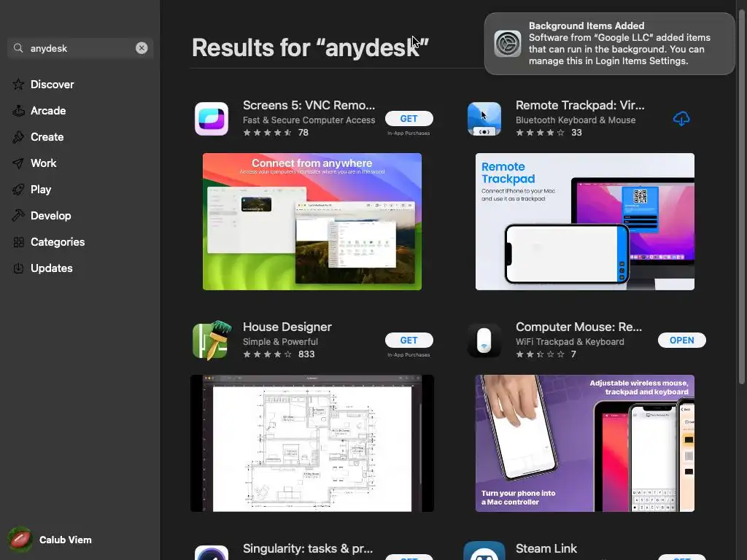Image resolution: width=747 pixels, height=560 pixels.
Task: View the House Designer floor plan screenshot
Action: pyautogui.click(x=312, y=443)
